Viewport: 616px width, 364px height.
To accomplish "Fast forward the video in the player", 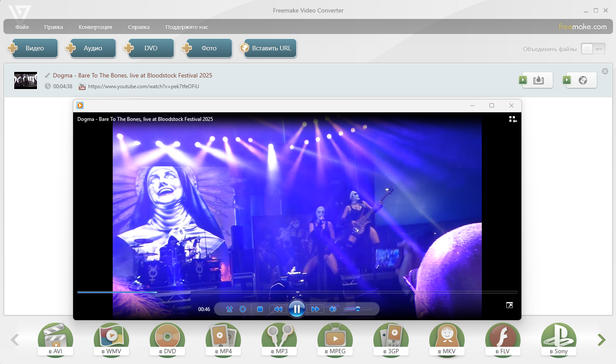I will click(315, 309).
